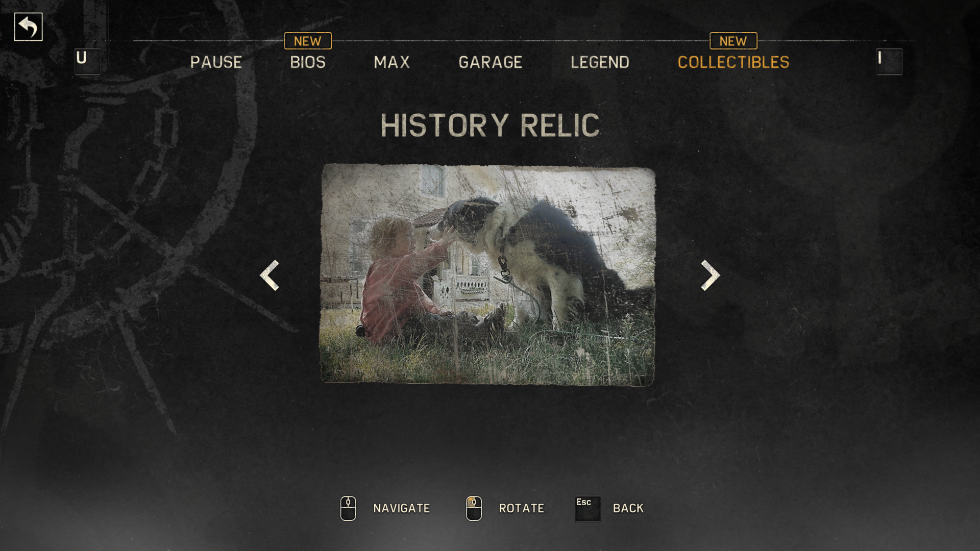
Task: Click the NEW badge above Collectibles
Action: 733,41
